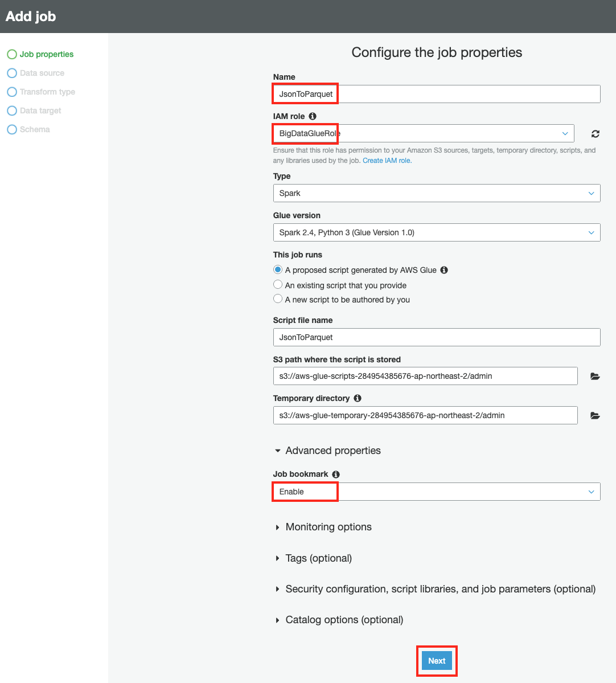The image size is (616, 683).
Task: Choose 'A new script to be authored by you'
Action: (278, 299)
